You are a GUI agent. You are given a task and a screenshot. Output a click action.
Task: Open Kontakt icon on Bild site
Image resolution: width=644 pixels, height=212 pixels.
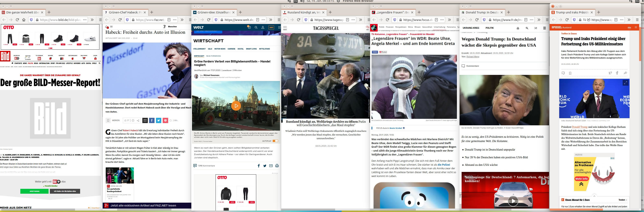pyautogui.click(x=62, y=59)
